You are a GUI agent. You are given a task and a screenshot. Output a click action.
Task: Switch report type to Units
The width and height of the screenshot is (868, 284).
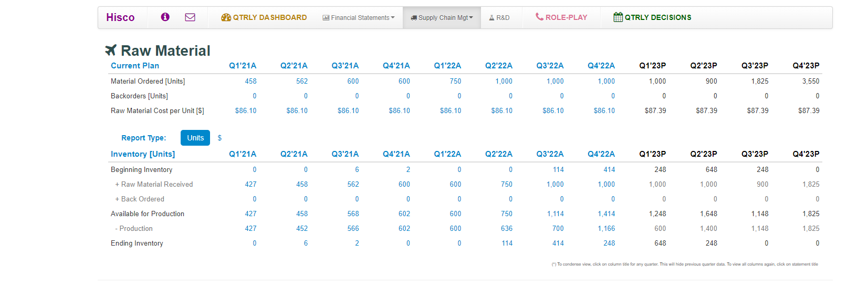[195, 138]
